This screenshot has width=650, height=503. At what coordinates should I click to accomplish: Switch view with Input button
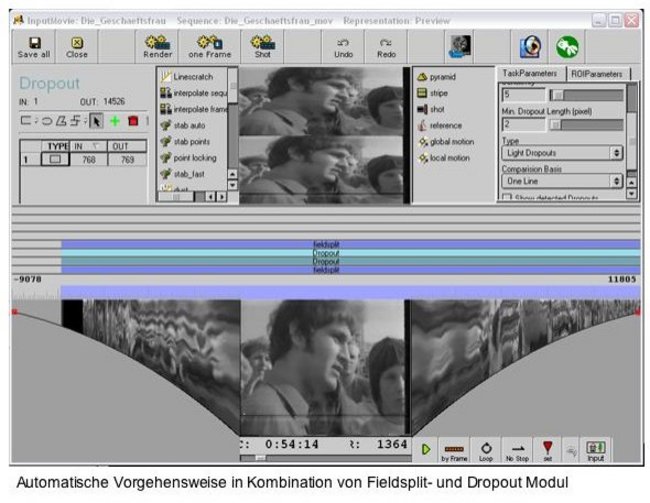[x=595, y=451]
